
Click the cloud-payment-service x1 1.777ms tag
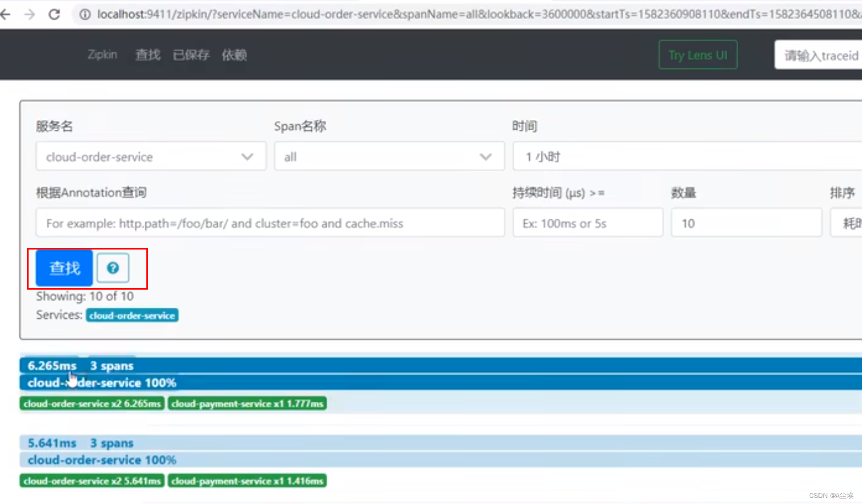247,403
